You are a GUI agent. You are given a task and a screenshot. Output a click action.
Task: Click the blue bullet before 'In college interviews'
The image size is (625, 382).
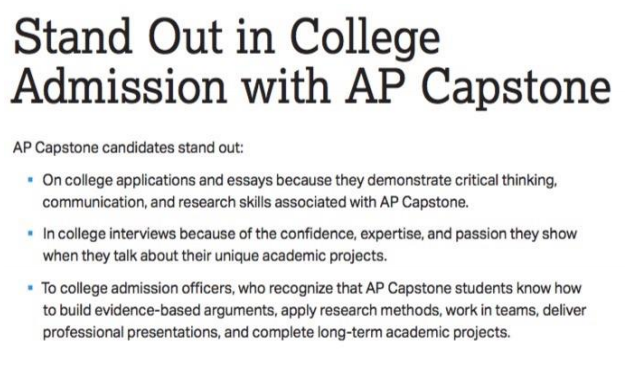(30, 233)
